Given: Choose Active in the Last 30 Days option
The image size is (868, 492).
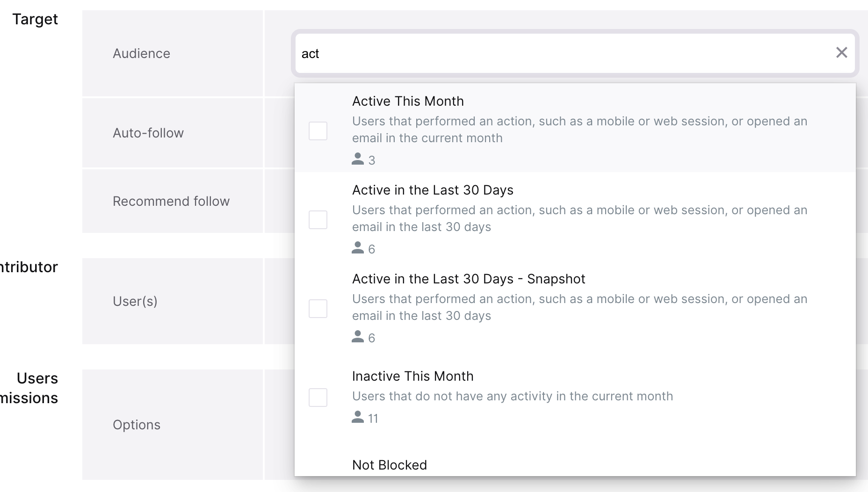Looking at the screenshot, I should click(433, 190).
